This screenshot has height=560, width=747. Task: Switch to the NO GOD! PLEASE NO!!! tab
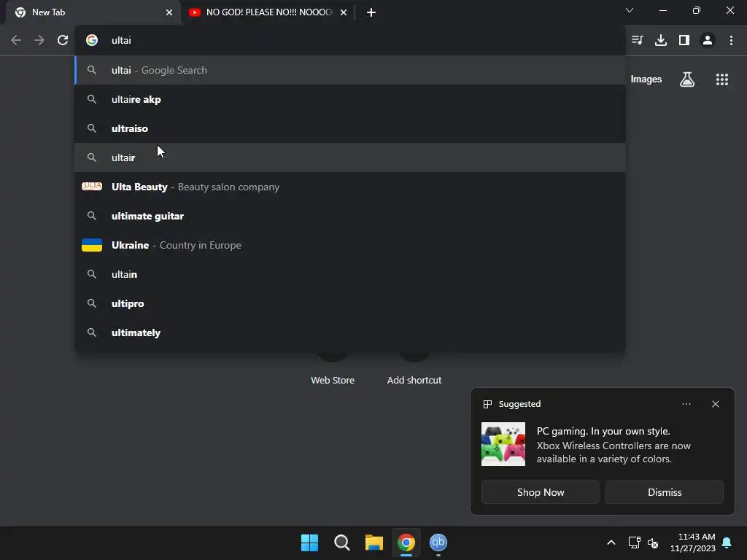tap(268, 12)
